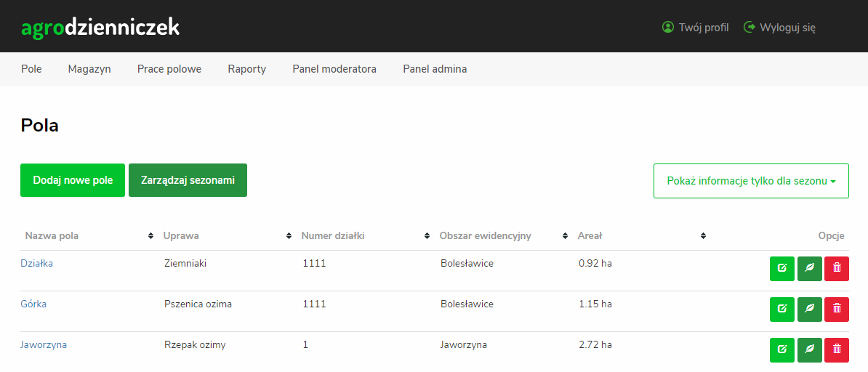868x372 pixels.
Task: Click the 'Zarządzaj sezonami' button
Action: [x=188, y=180]
